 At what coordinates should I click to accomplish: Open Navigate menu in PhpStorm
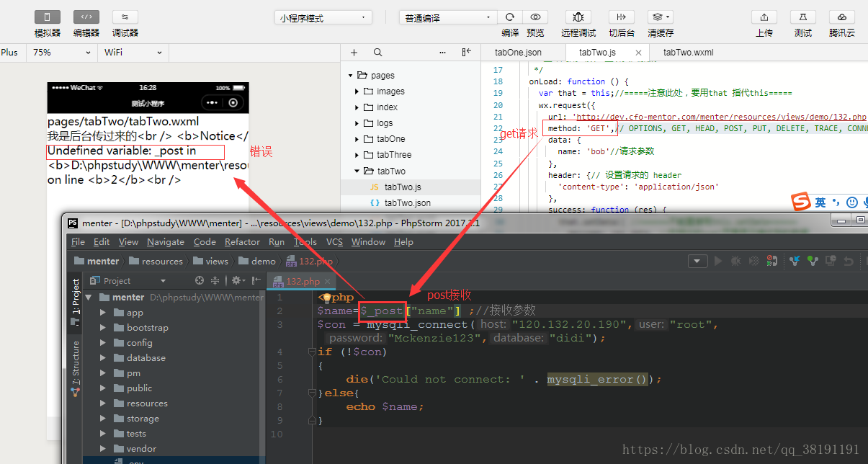click(166, 242)
